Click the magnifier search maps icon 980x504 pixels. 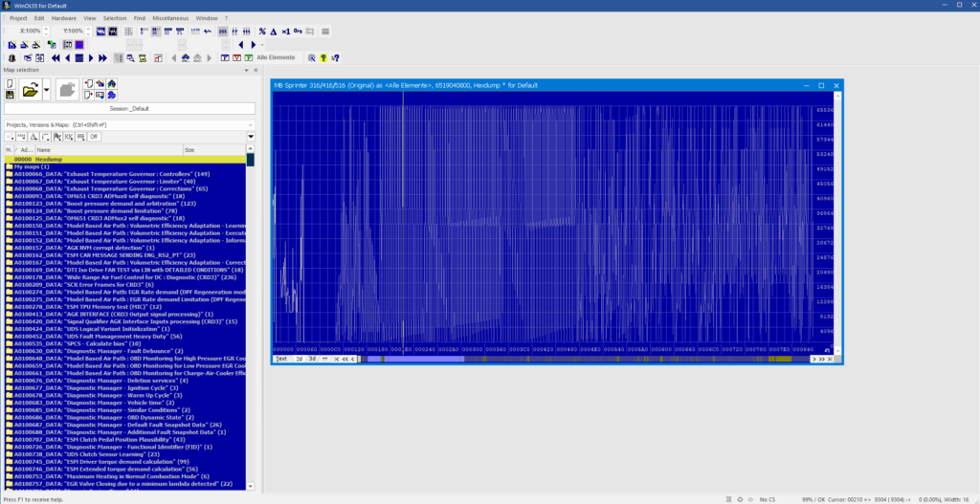(x=130, y=58)
